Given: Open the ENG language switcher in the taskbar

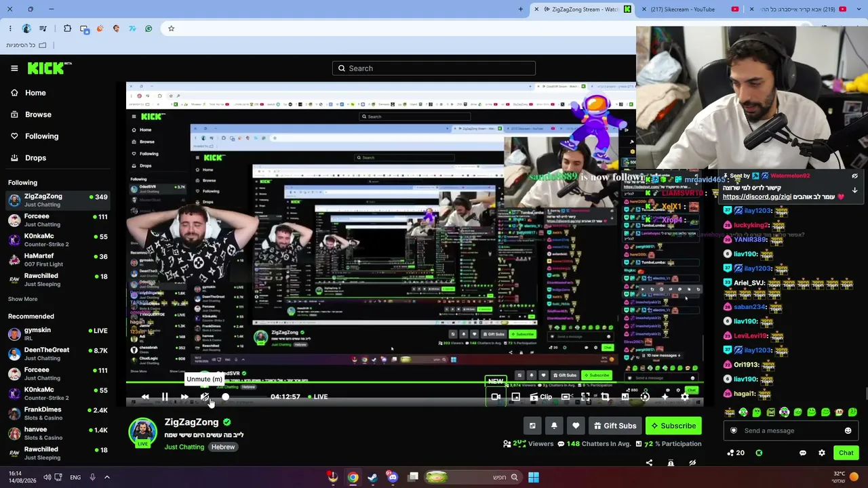Looking at the screenshot, I should pyautogui.click(x=75, y=477).
